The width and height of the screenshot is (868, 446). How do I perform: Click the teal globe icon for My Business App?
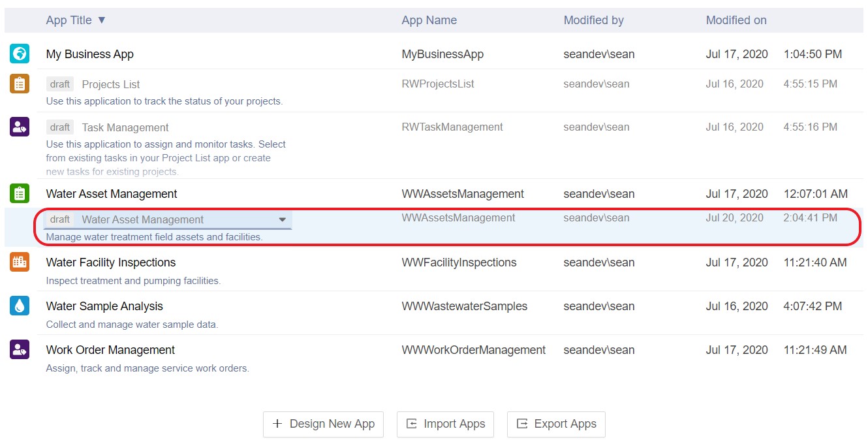pyautogui.click(x=20, y=54)
